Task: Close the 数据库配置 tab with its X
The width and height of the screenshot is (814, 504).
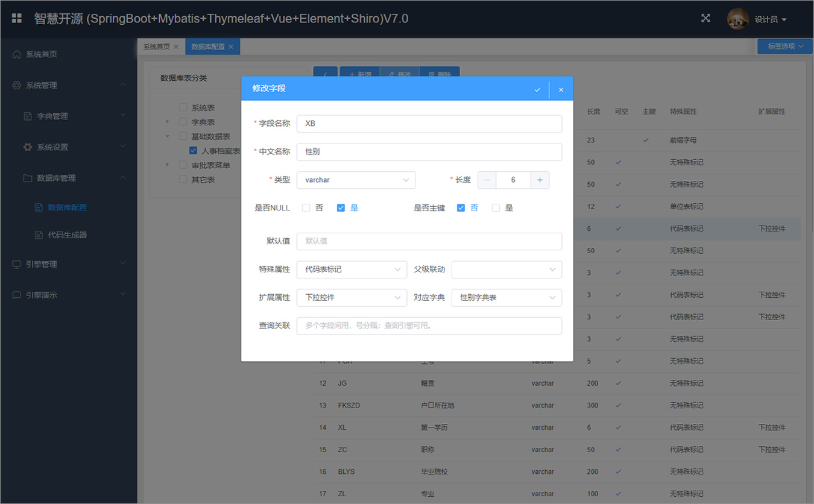Action: point(230,46)
